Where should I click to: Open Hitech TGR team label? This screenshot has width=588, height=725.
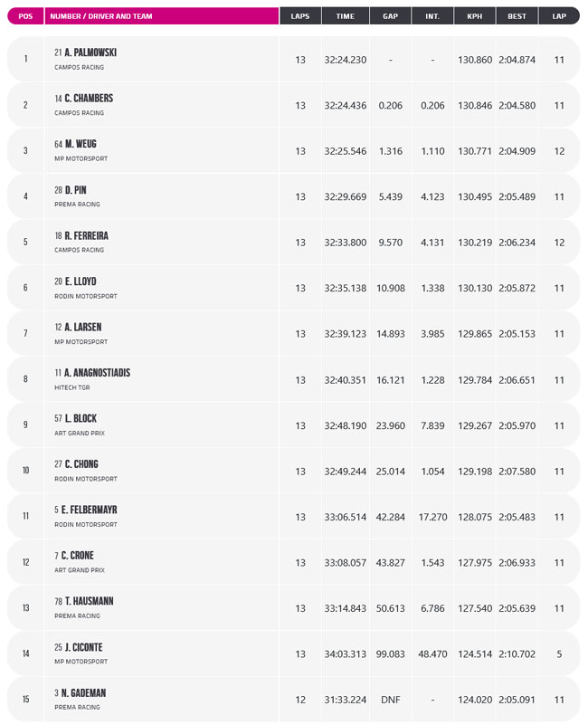tap(72, 387)
